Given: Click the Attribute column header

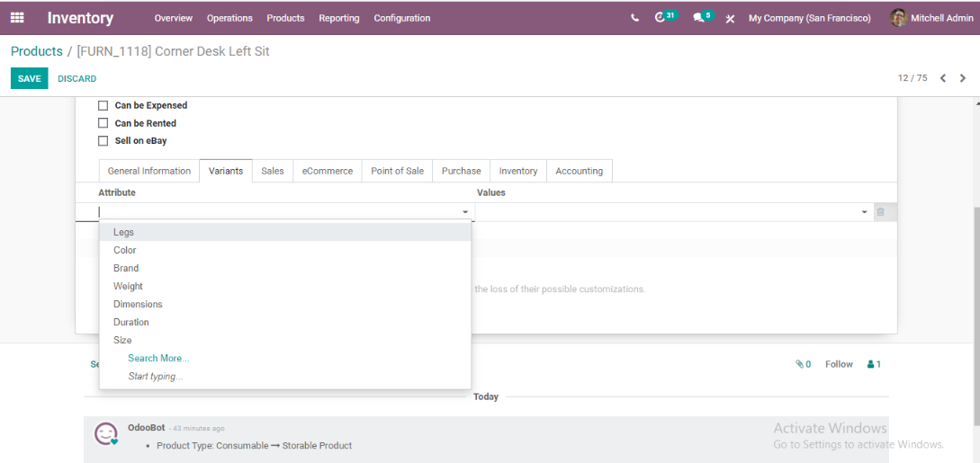Looking at the screenshot, I should [117, 192].
